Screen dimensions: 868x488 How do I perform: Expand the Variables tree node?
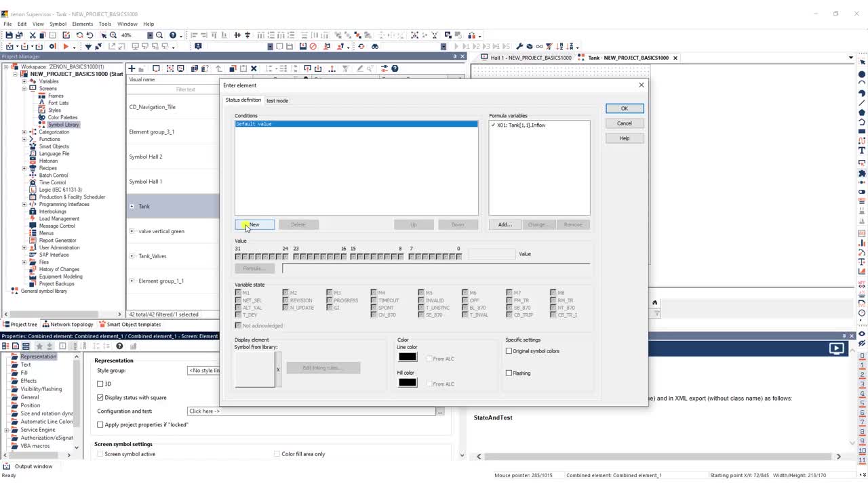[24, 81]
